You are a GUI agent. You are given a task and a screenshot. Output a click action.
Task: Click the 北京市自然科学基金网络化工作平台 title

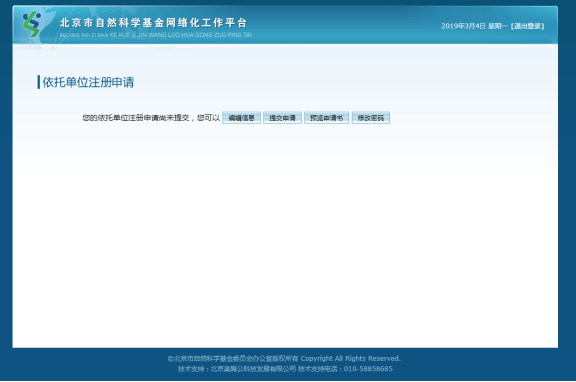tap(153, 23)
